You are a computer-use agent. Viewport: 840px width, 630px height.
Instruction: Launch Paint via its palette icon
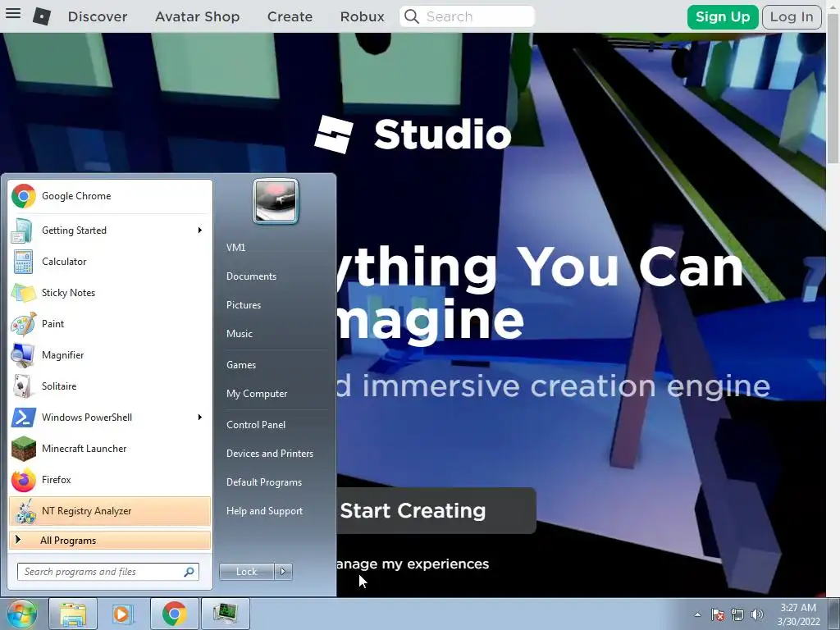pos(23,324)
